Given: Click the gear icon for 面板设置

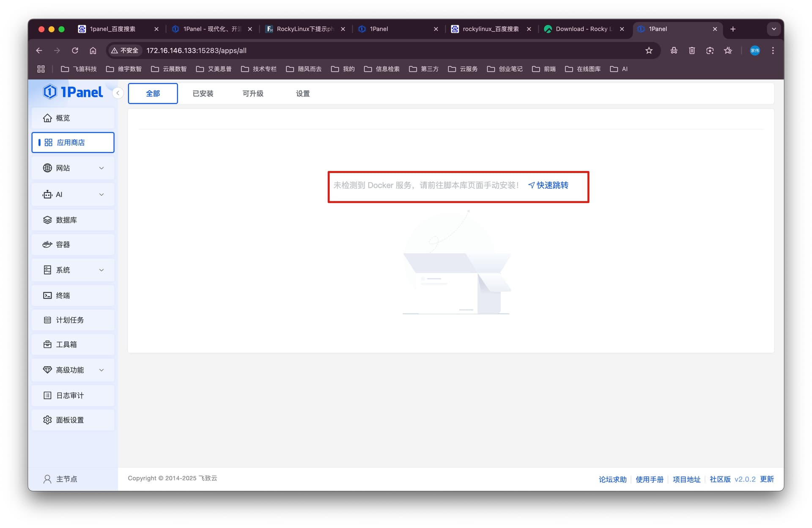Looking at the screenshot, I should [x=47, y=420].
